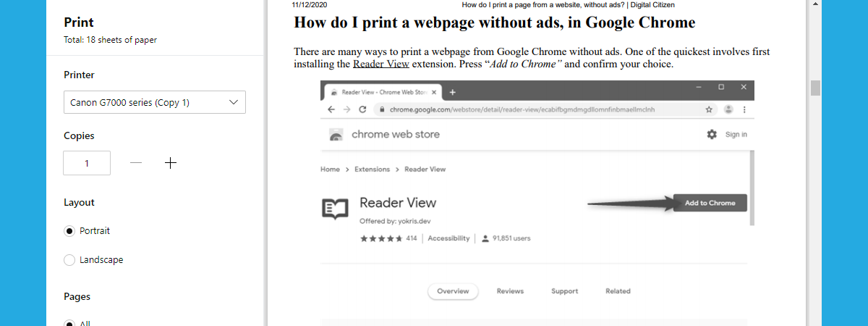Open the Printer dropdown Canon G7000 series

click(155, 102)
